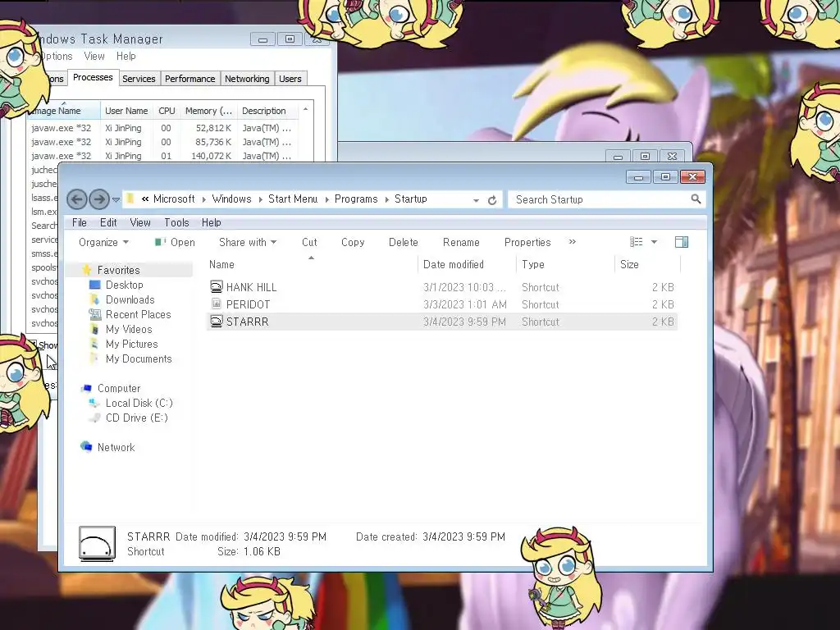Image resolution: width=840 pixels, height=630 pixels.
Task: Click the STARRR details pane thumbnail
Action: (97, 543)
